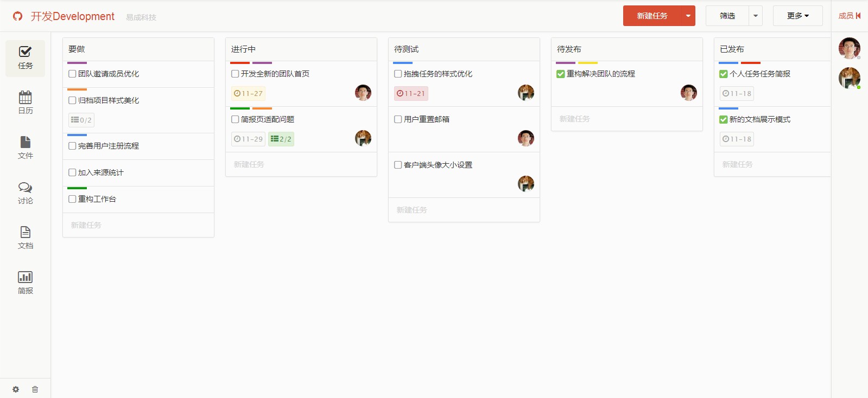Open the GitHub logo icon in header
The width and height of the screenshot is (868, 398).
pos(18,16)
